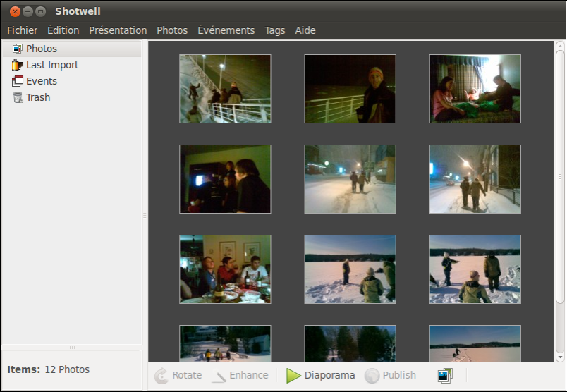Click the vertical scrollbar of photo grid

click(x=560, y=176)
